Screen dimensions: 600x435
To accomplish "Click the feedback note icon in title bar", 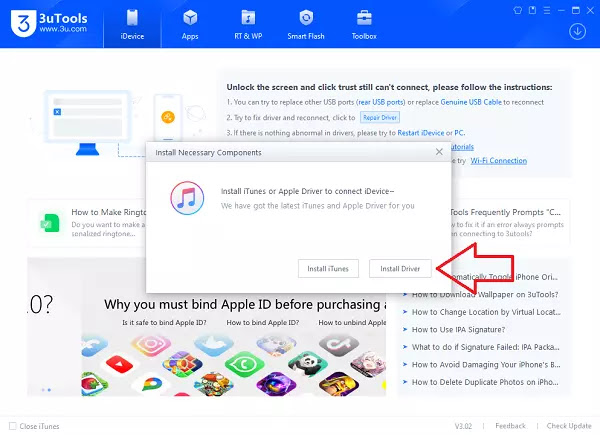I will click(532, 10).
